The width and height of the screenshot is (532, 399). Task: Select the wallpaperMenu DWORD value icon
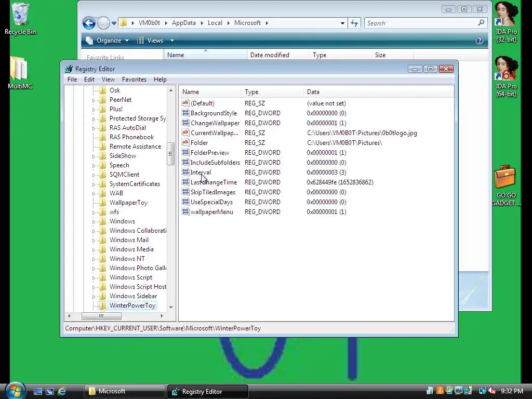coord(185,211)
